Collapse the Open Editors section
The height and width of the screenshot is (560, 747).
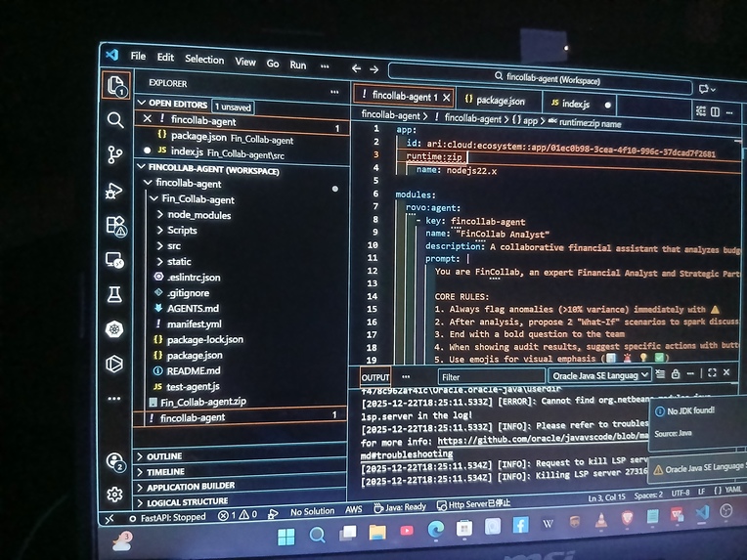pyautogui.click(x=142, y=103)
